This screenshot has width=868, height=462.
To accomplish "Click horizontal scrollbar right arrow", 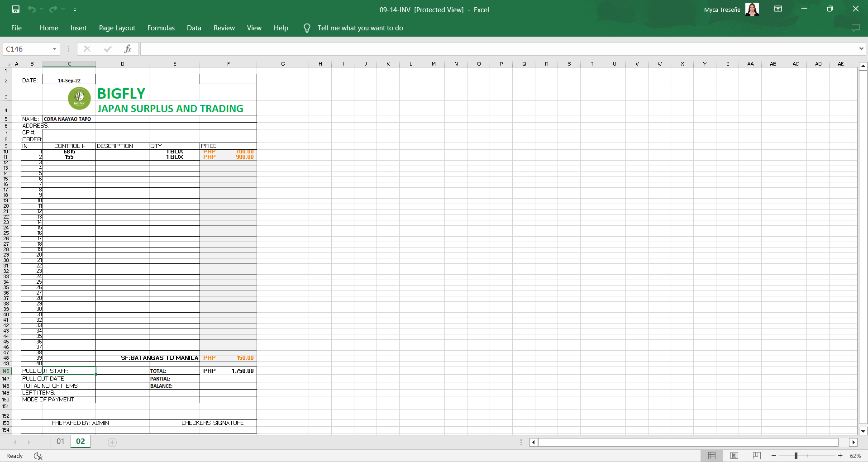I will point(854,443).
